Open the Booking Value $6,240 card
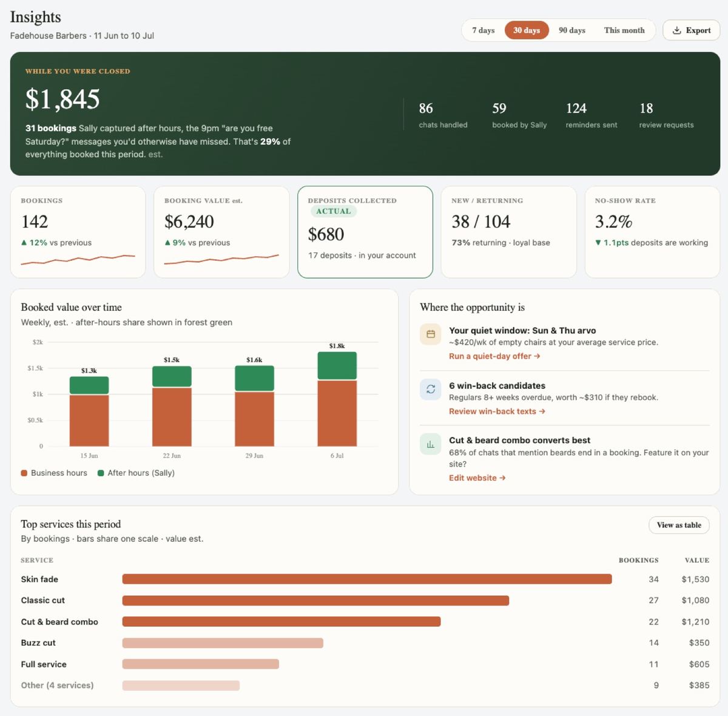This screenshot has height=716, width=728. click(221, 232)
